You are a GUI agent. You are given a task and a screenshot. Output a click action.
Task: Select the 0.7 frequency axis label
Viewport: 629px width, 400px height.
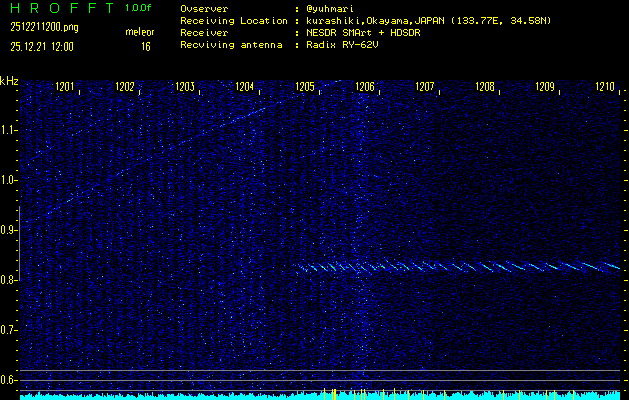pos(9,329)
